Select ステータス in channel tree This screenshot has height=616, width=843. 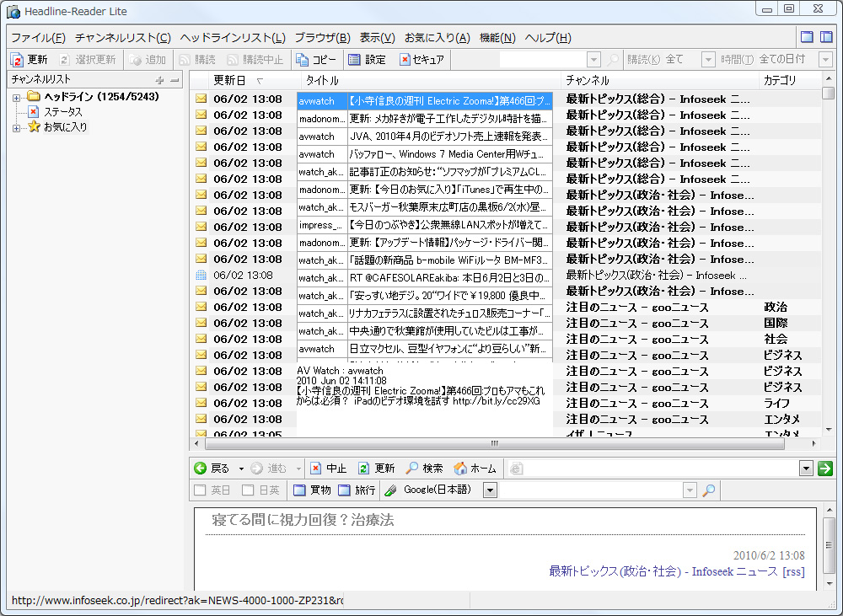[62, 112]
